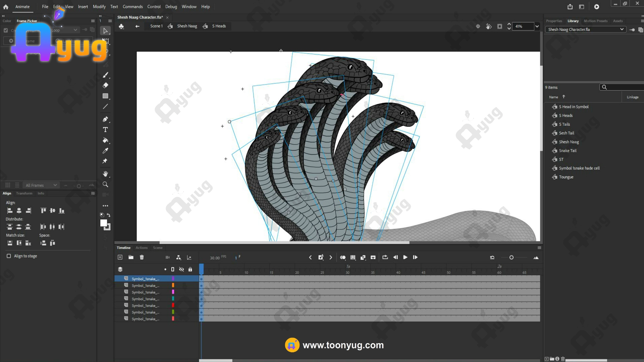Create new layer in timeline
This screenshot has width=644, height=362.
pos(120,257)
